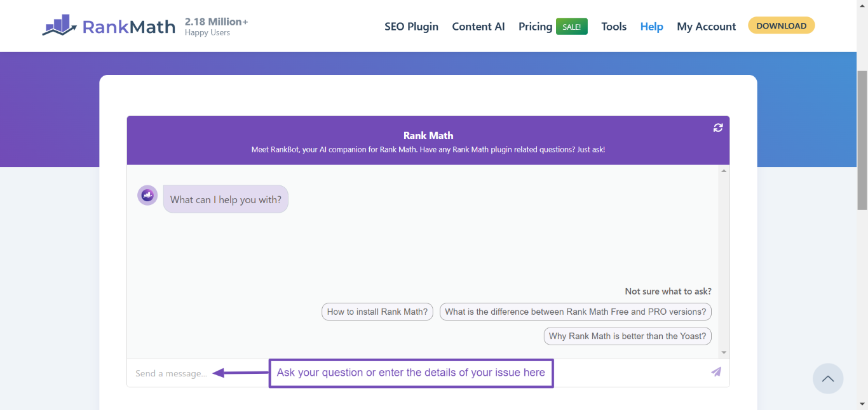Click the green SALE! badge
Image resolution: width=868 pixels, height=410 pixels.
pos(572,27)
